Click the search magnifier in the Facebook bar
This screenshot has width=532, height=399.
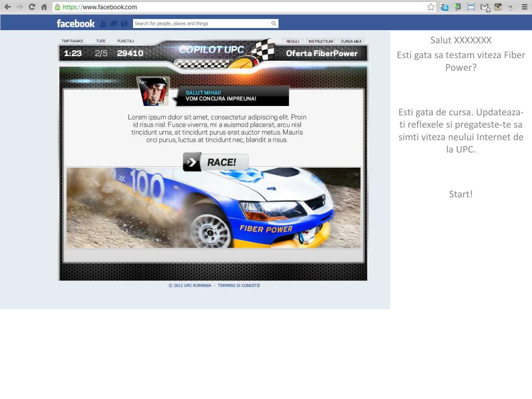pos(273,23)
